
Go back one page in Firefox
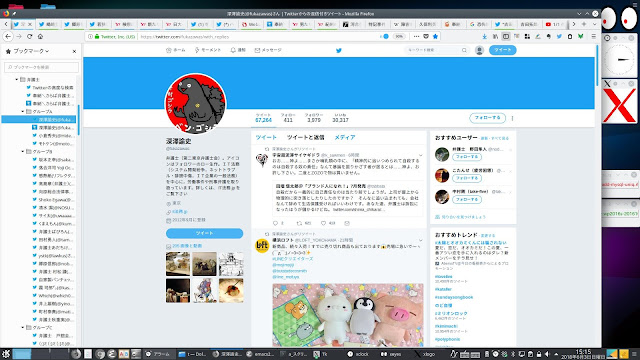tap(8, 36)
